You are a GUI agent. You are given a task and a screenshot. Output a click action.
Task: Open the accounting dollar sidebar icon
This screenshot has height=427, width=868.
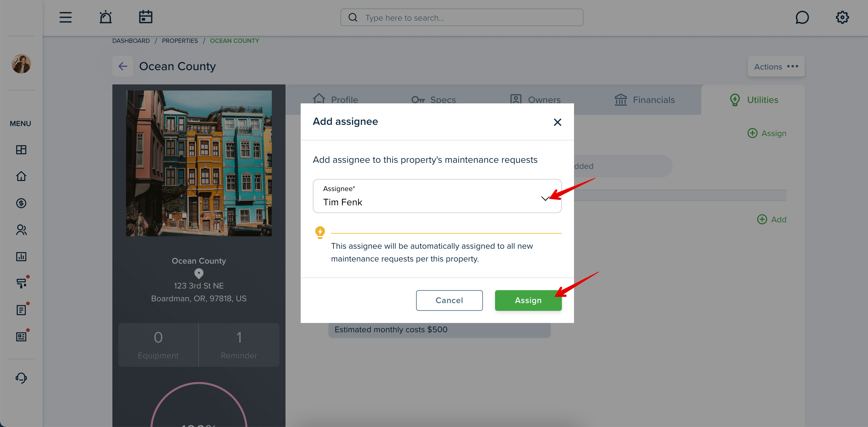21,203
